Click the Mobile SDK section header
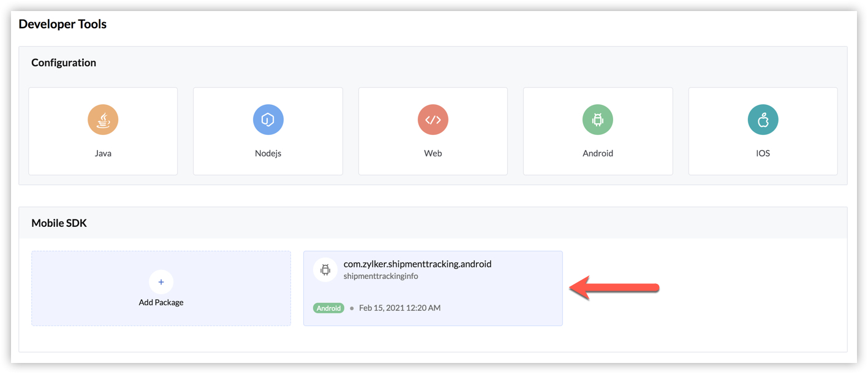This screenshot has width=868, height=374. [59, 223]
